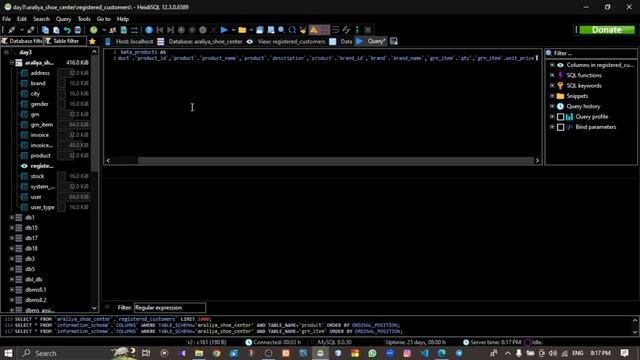640x360 pixels.
Task: Click the disconnect session icon
Action: (x=31, y=30)
